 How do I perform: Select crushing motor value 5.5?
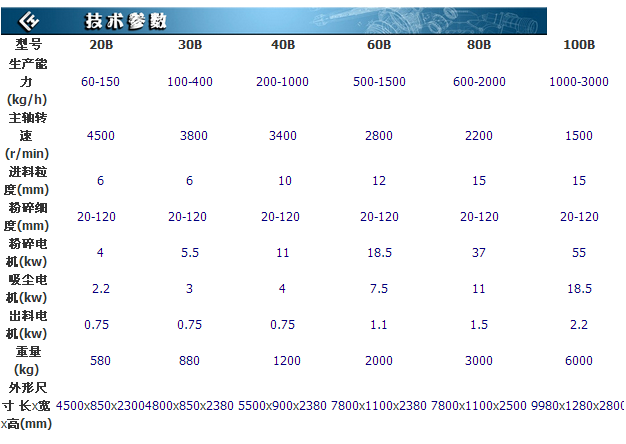click(190, 253)
